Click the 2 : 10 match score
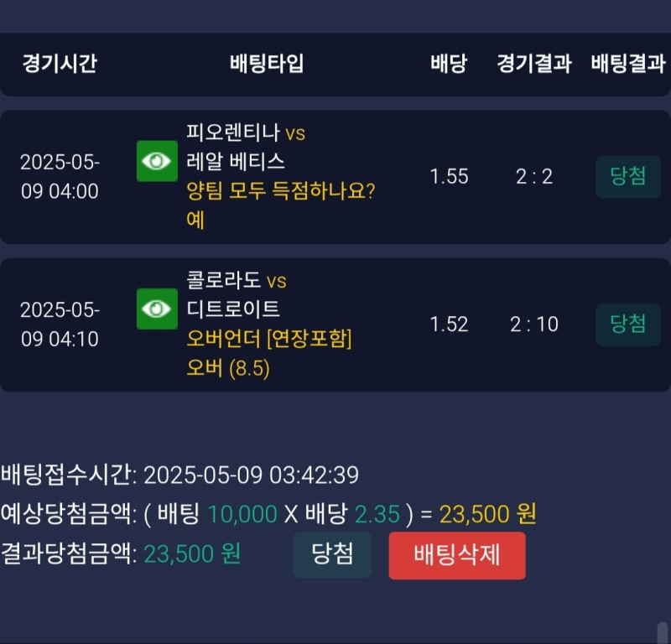This screenshot has height=644, width=671. tap(533, 325)
